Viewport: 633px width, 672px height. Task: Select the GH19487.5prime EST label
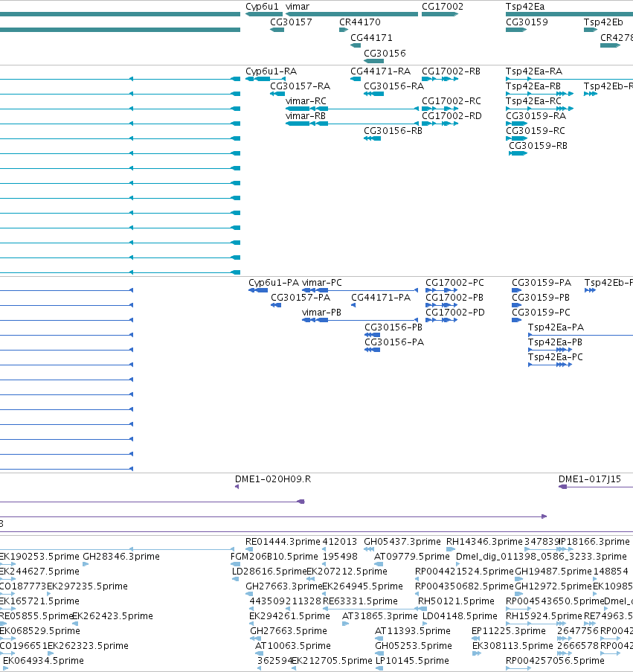(x=553, y=572)
